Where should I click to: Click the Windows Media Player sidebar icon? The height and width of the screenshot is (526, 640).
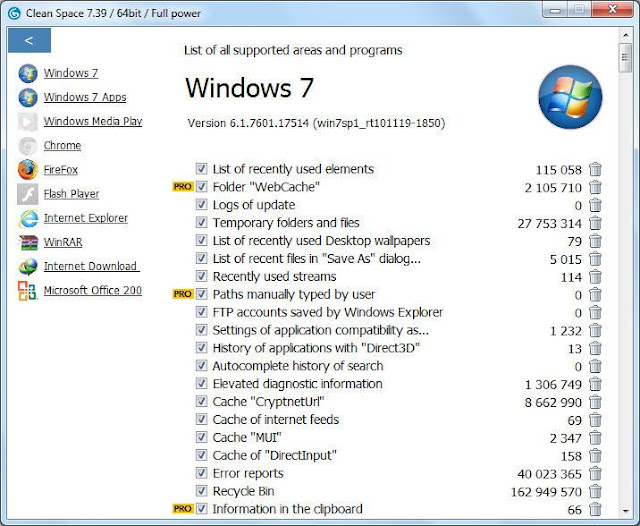pos(28,122)
